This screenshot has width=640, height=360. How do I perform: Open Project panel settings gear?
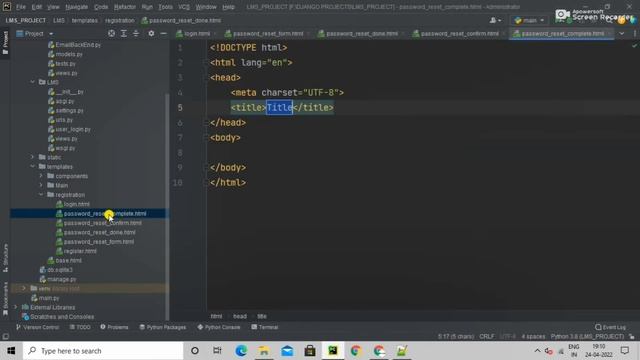tap(151, 33)
